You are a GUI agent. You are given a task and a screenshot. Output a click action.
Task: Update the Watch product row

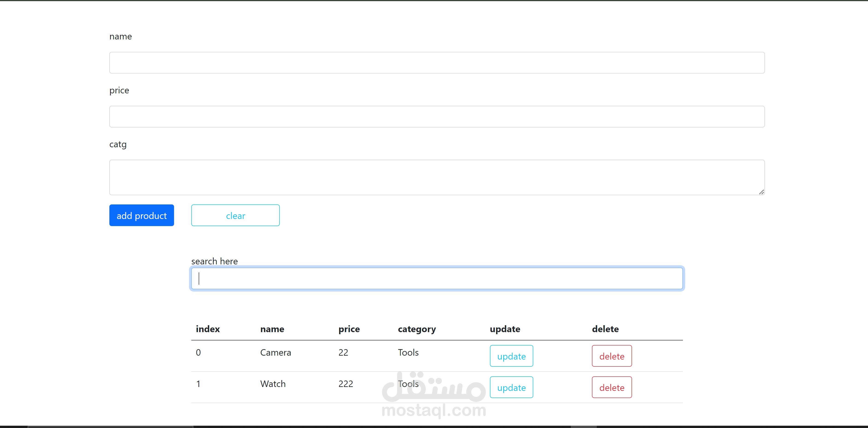511,387
